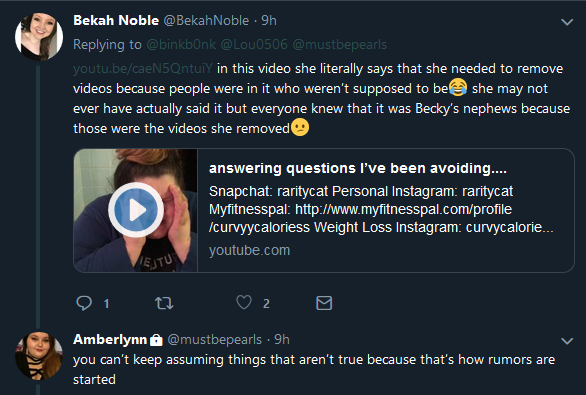Like Bekah Noble's tweet
Screen dimensions: 586x395
tap(244, 302)
